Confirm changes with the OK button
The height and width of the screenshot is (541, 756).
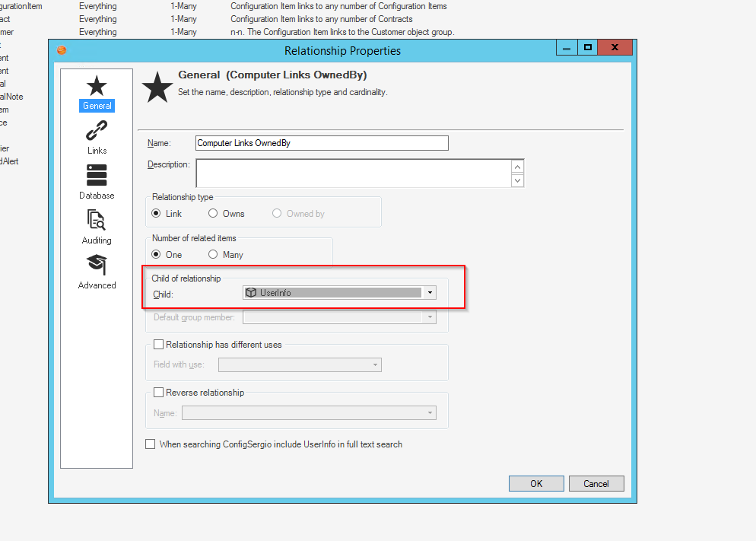pos(535,483)
